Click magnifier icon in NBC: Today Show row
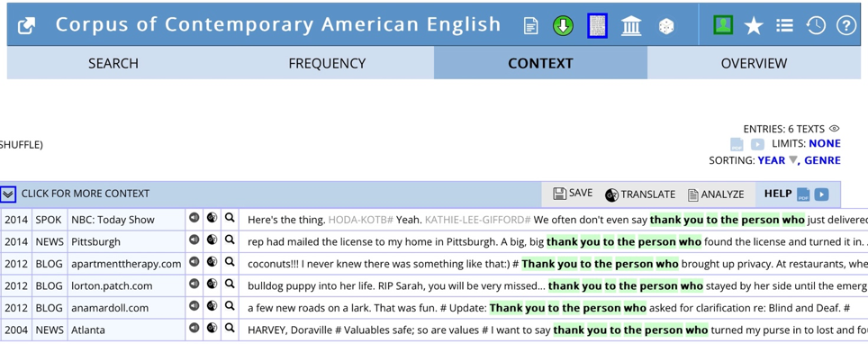The height and width of the screenshot is (344, 868). click(x=230, y=218)
